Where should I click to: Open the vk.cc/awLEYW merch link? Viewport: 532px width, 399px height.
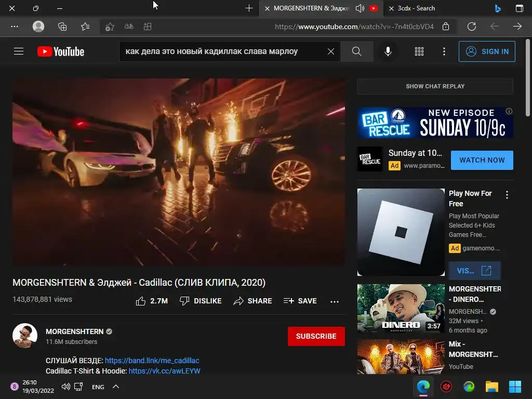click(164, 371)
